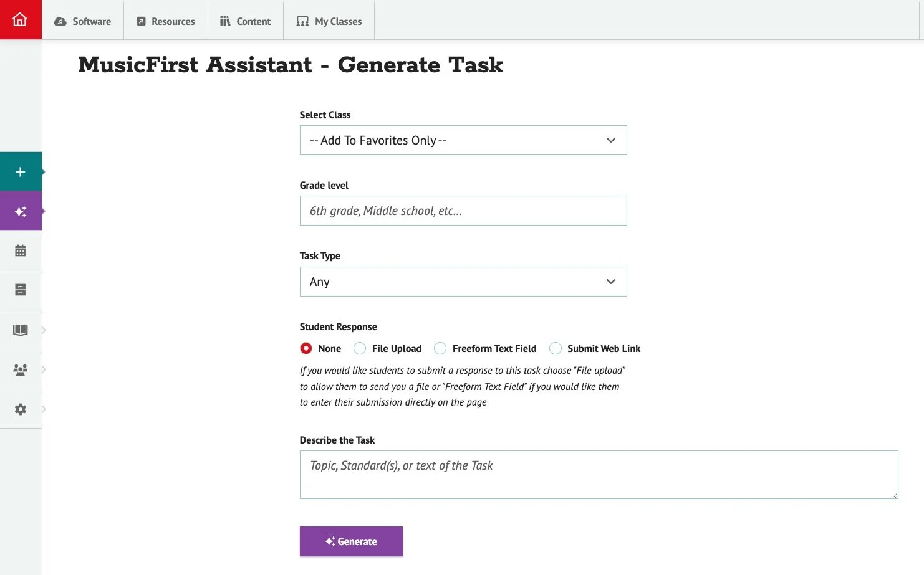924x575 pixels.
Task: Click the people group sidebar icon
Action: coord(21,369)
